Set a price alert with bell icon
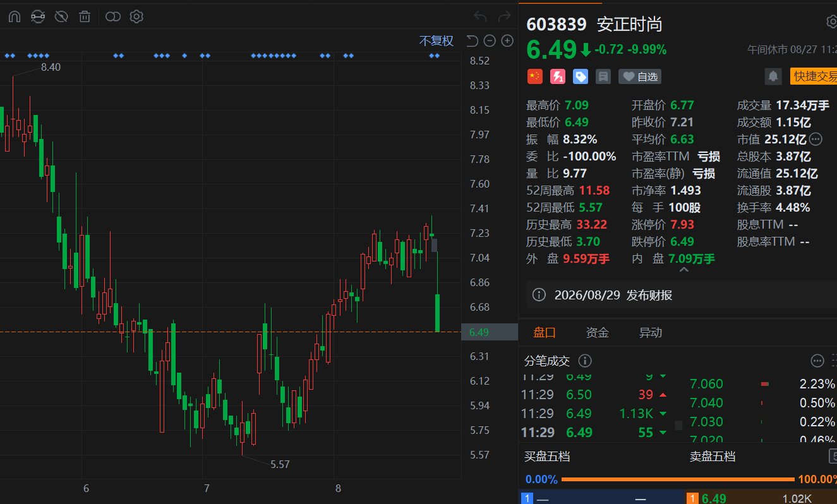 [773, 77]
